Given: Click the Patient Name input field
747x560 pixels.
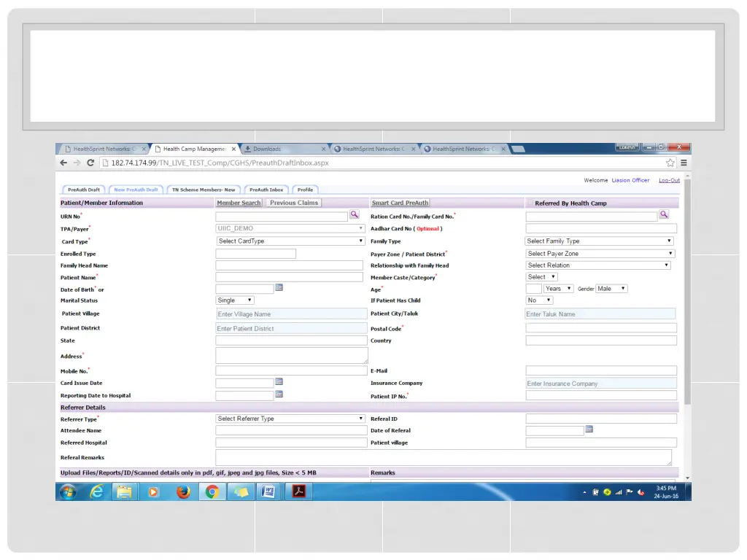Looking at the screenshot, I should [x=289, y=277].
